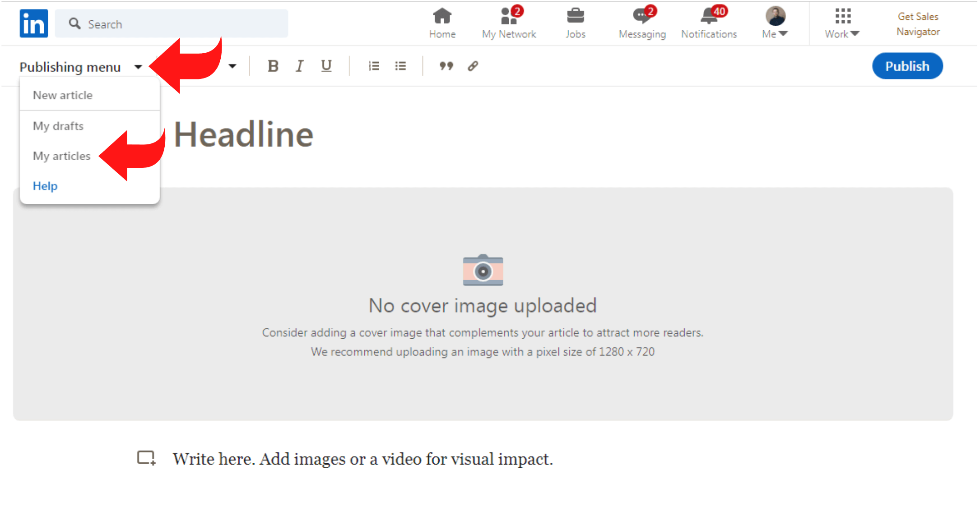This screenshot has height=512, width=980.
Task: Open Jobs briefcase icon
Action: tap(575, 23)
